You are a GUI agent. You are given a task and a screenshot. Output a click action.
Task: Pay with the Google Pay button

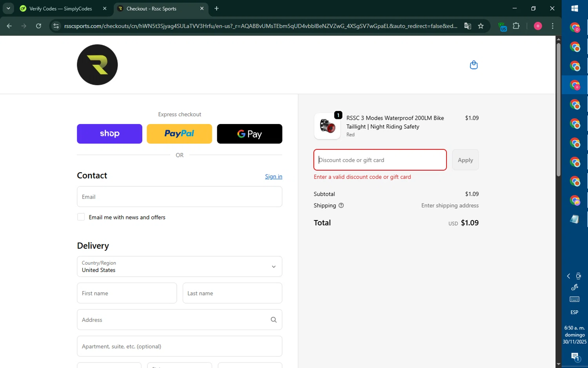[249, 134]
